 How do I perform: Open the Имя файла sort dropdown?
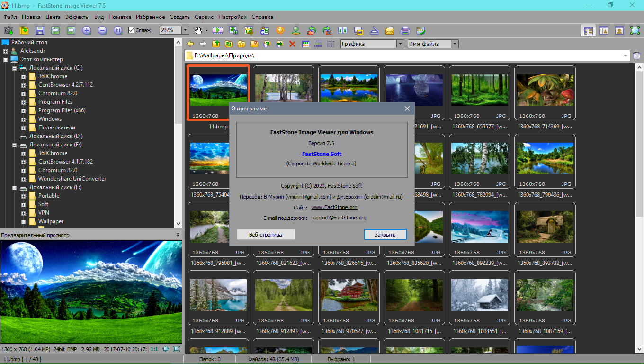pyautogui.click(x=455, y=44)
